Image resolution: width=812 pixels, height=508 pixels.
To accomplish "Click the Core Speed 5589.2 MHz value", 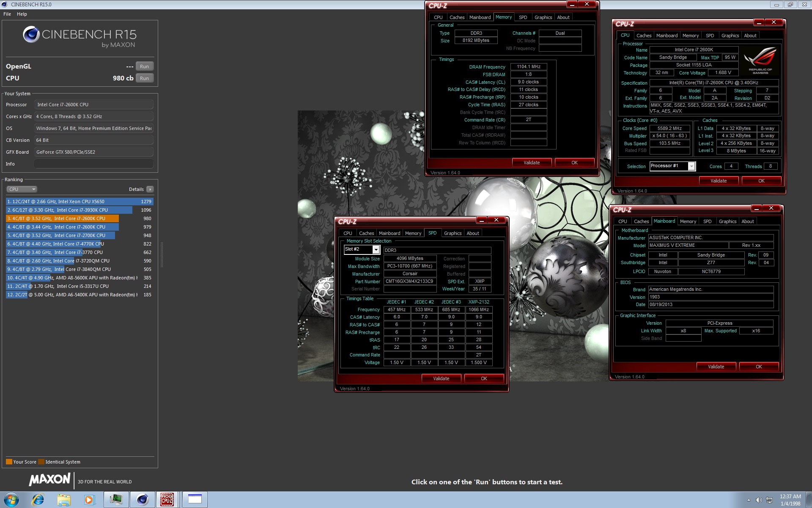I will click(x=669, y=128).
